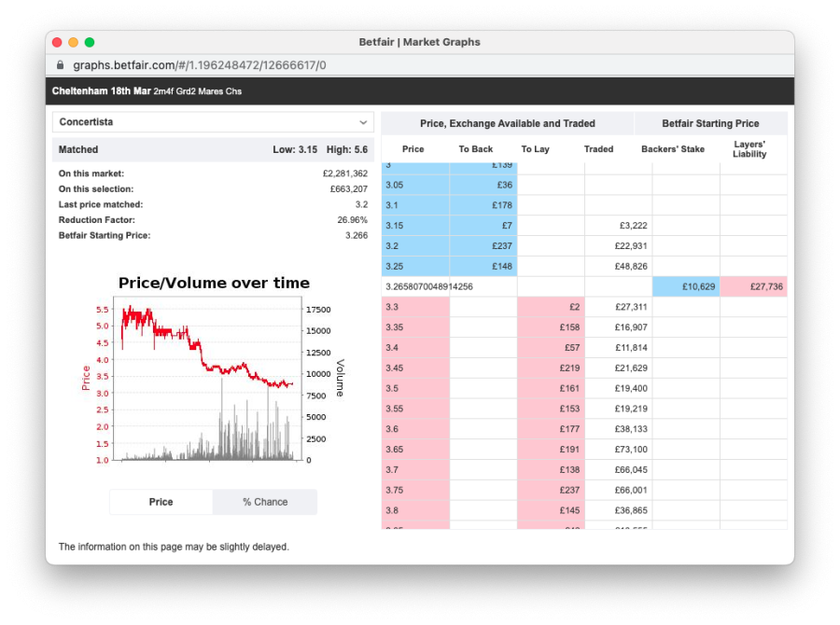The height and width of the screenshot is (625, 840).
Task: Click the 3.7 lay price cell
Action: pos(415,470)
